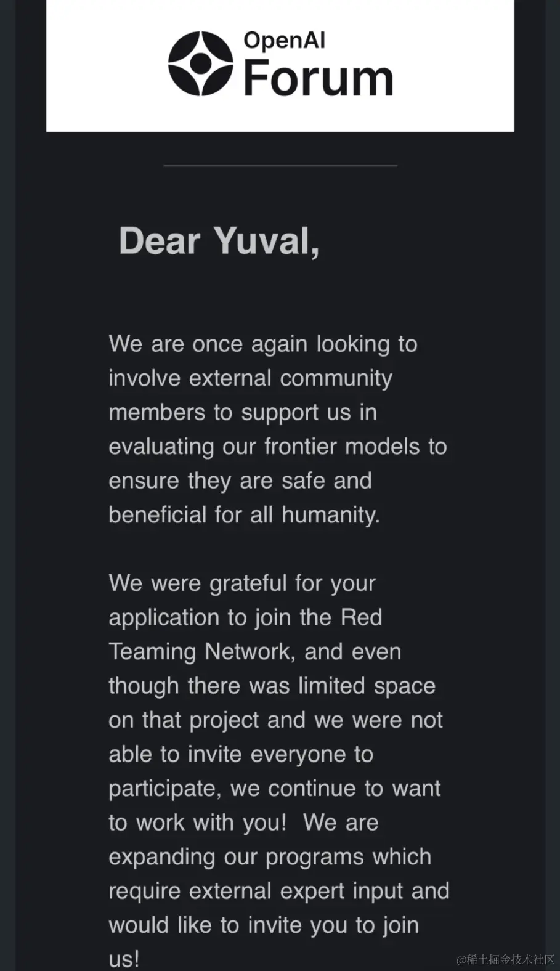Screen dimensions: 560x971
Task: Click the text "involve external community"
Action: [250, 378]
